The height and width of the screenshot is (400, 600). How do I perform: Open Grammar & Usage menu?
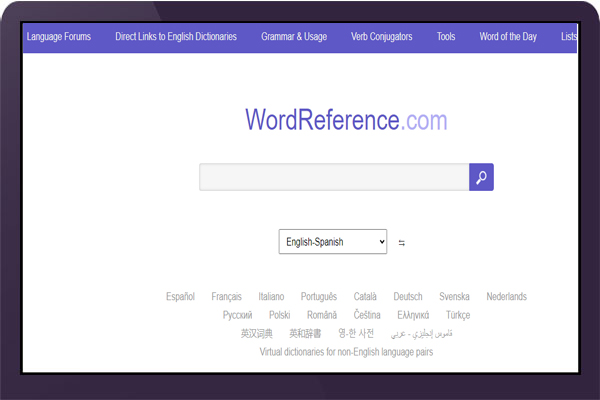click(x=294, y=37)
